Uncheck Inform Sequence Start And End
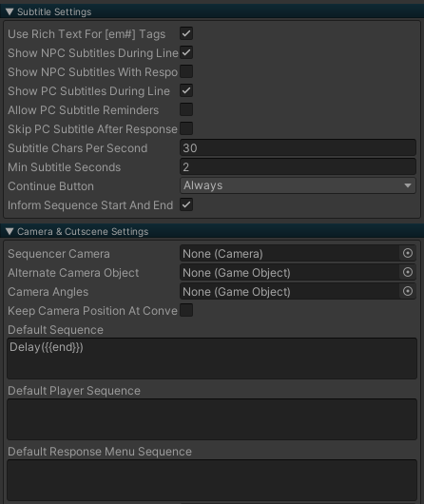 [186, 204]
